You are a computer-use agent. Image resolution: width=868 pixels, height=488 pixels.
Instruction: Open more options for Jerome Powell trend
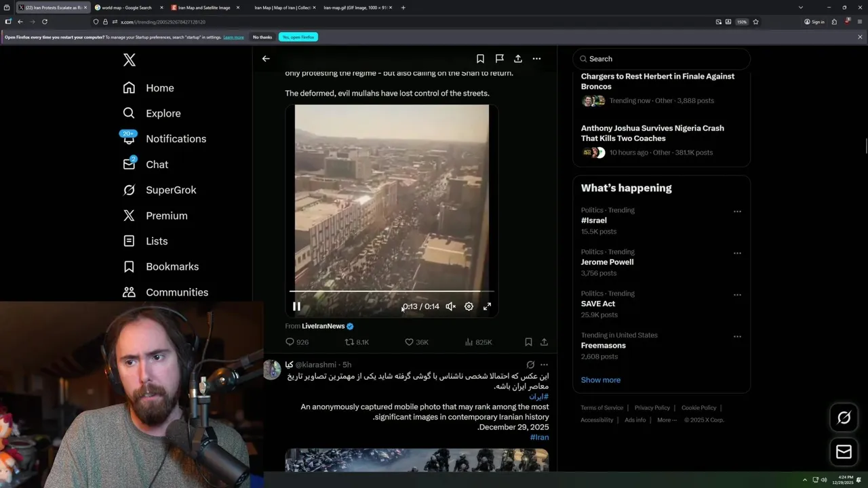[737, 253]
